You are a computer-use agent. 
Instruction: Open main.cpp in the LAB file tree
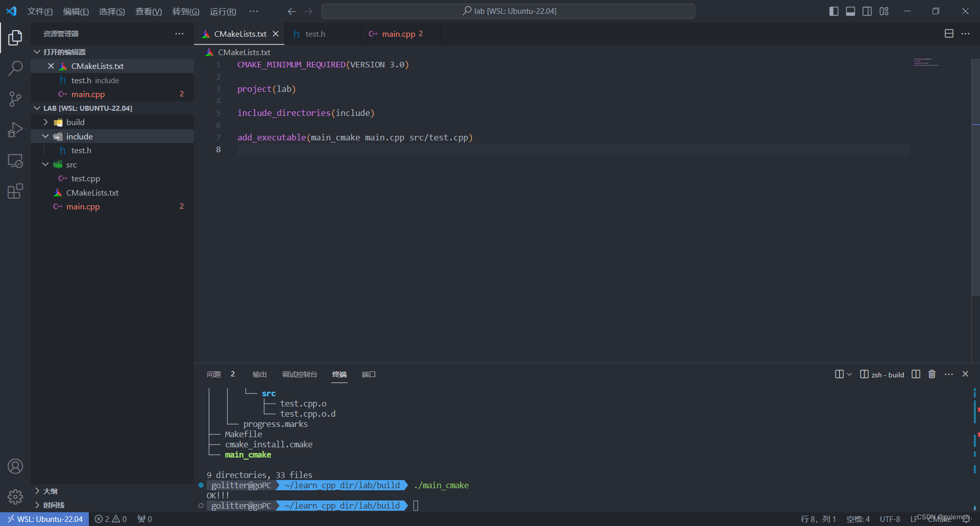click(x=112, y=206)
